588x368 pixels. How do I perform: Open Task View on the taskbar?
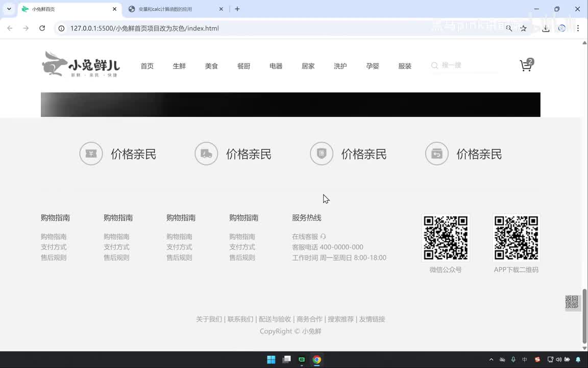point(286,360)
